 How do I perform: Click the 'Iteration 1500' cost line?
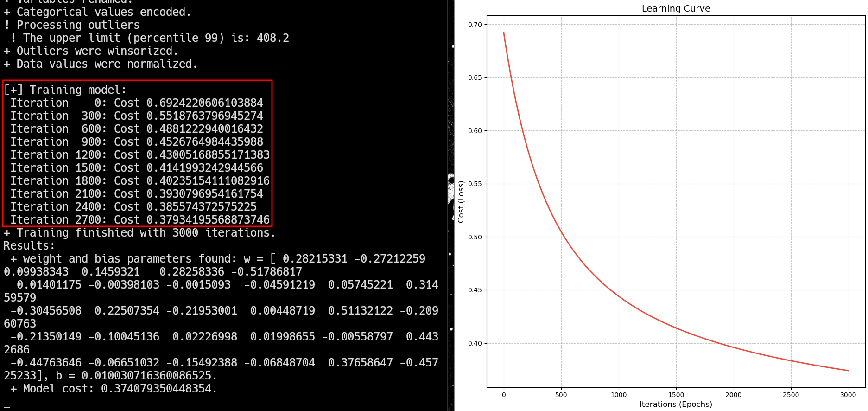tap(137, 168)
